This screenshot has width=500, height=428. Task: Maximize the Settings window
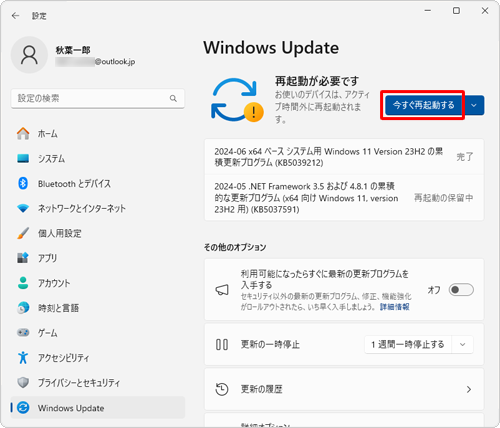[456, 11]
